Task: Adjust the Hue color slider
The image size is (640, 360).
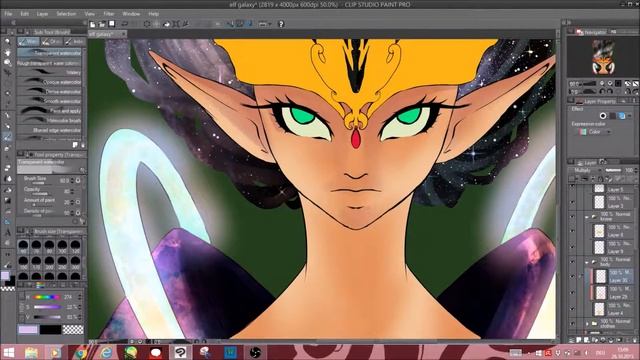Action: (47, 297)
